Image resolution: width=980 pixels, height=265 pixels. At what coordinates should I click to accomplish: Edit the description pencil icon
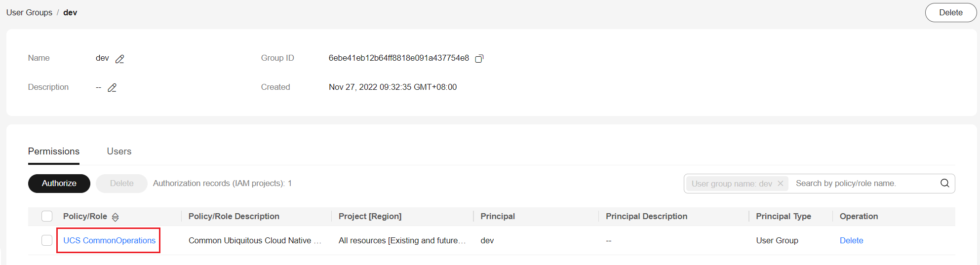click(112, 87)
